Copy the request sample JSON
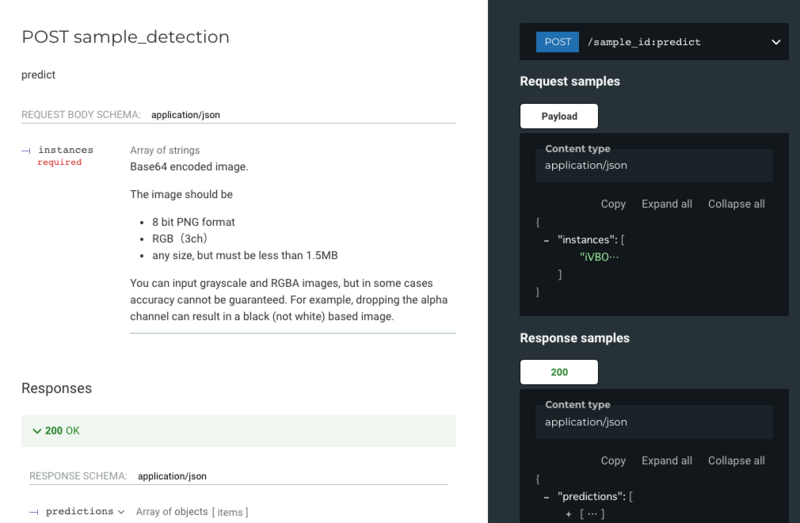The width and height of the screenshot is (800, 523). pos(613,204)
